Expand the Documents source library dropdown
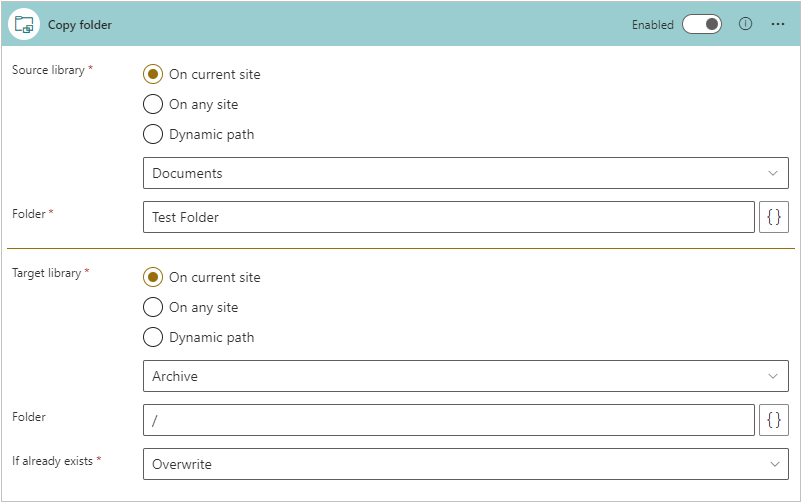The image size is (802, 503). 465,173
